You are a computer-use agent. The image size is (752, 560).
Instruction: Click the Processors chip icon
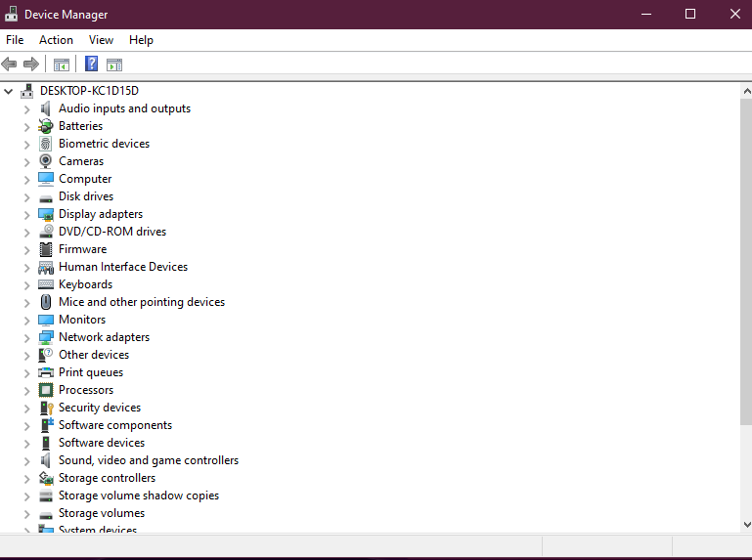click(x=46, y=390)
